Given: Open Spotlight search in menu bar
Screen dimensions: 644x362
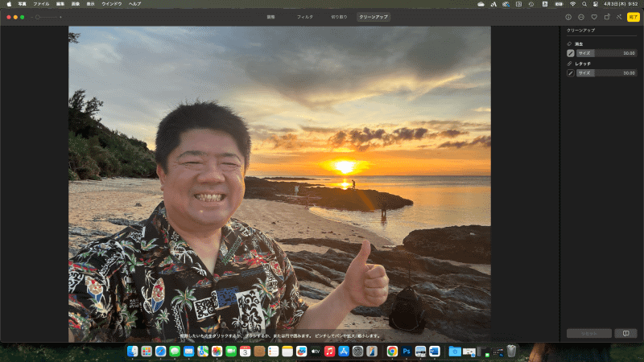Looking at the screenshot, I should coord(584,4).
